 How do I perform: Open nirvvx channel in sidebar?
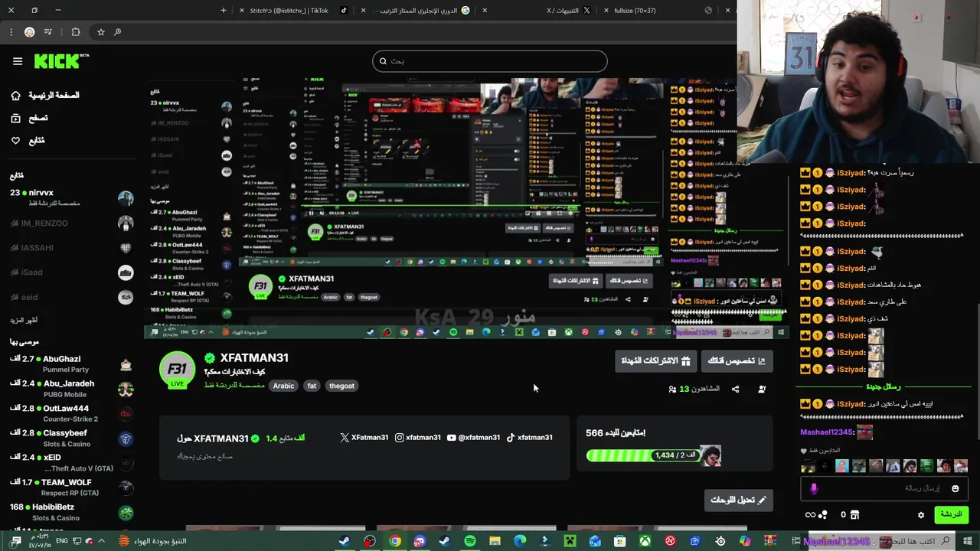tap(71, 197)
